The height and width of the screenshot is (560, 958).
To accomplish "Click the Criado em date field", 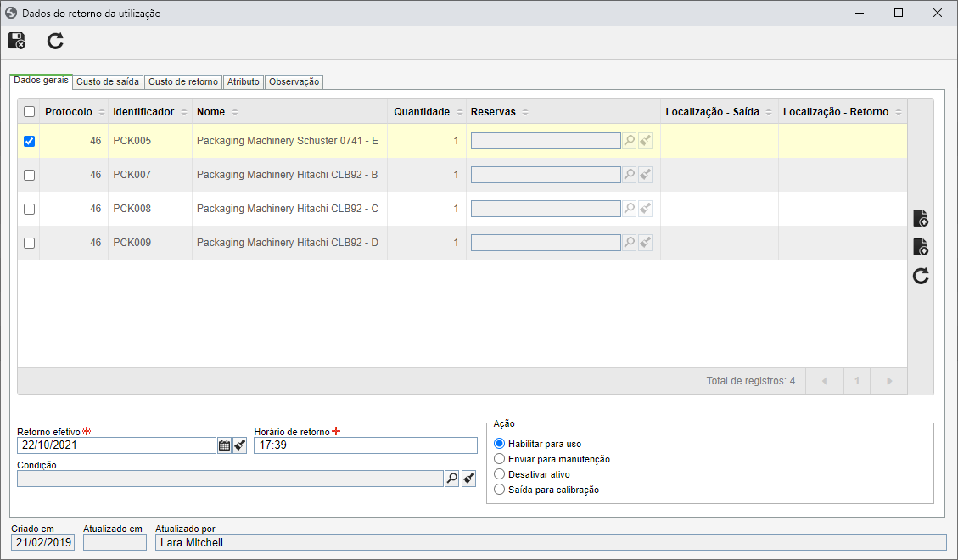I will coord(42,542).
